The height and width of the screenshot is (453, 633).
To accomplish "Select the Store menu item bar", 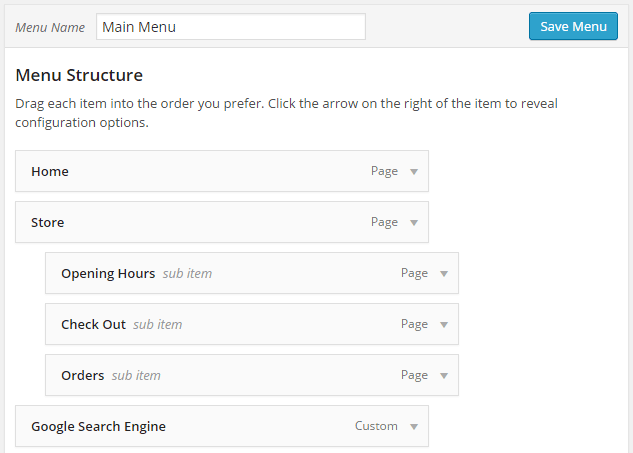I will 222,222.
